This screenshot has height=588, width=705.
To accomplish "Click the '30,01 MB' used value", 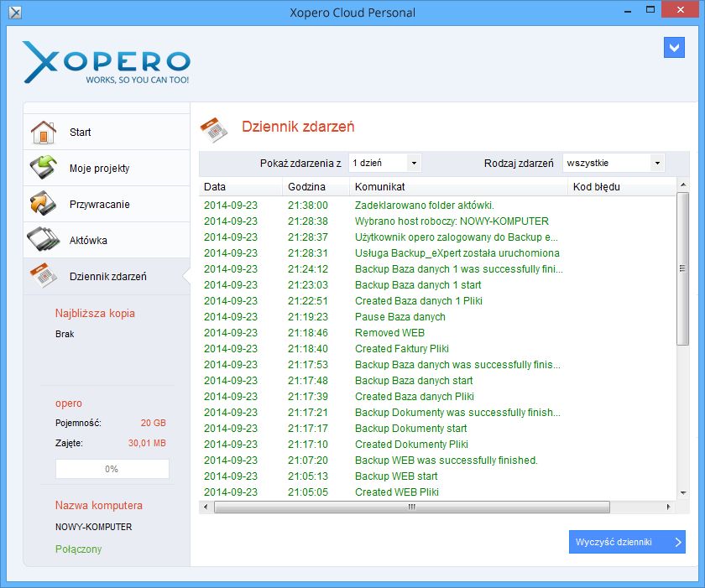I will coord(147,444).
